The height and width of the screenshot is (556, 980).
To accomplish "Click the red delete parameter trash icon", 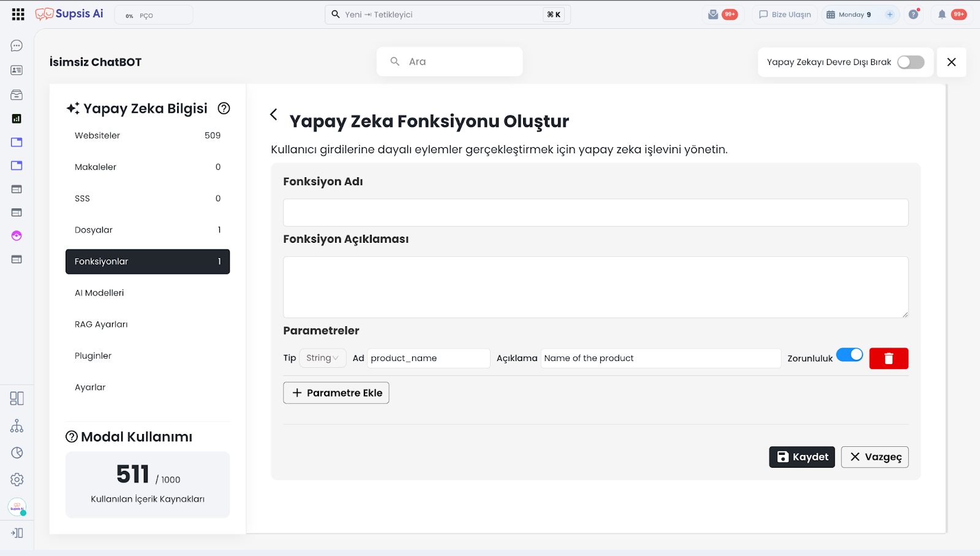I will coord(888,359).
